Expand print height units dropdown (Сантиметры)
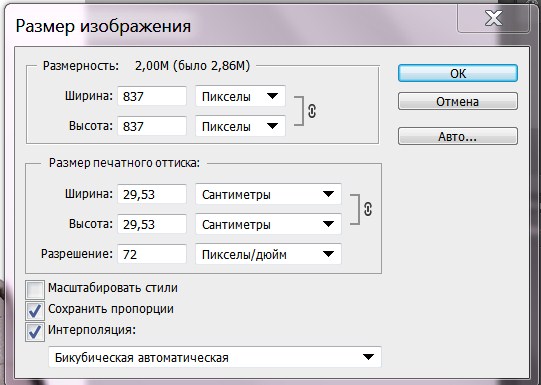 [268, 224]
